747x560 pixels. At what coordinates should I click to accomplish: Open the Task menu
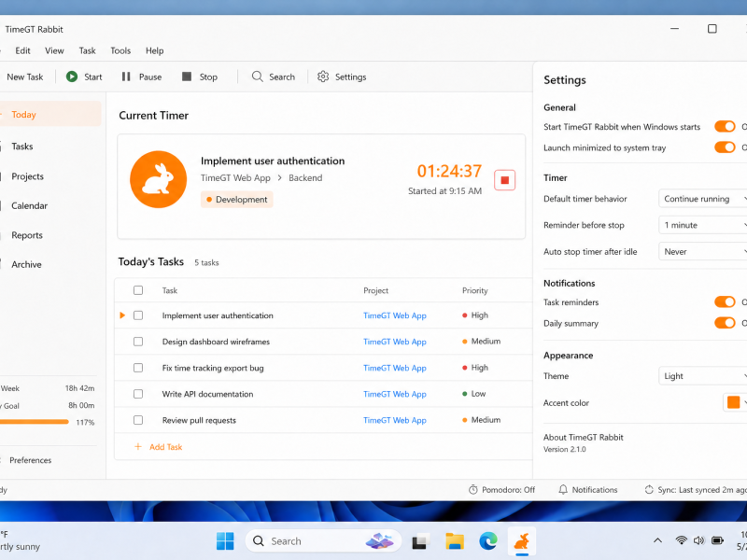point(87,50)
